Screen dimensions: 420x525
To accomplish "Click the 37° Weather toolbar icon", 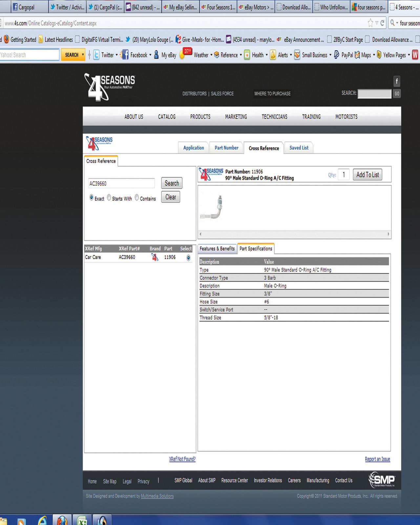I will (186, 53).
